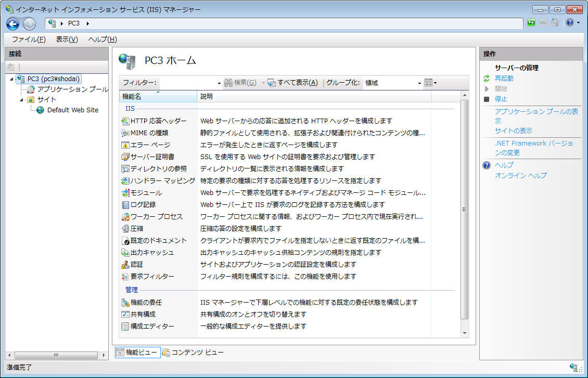The width and height of the screenshot is (588, 378).
Task: Open the HTTP 応答ヘッダー feature icon
Action: [125, 121]
